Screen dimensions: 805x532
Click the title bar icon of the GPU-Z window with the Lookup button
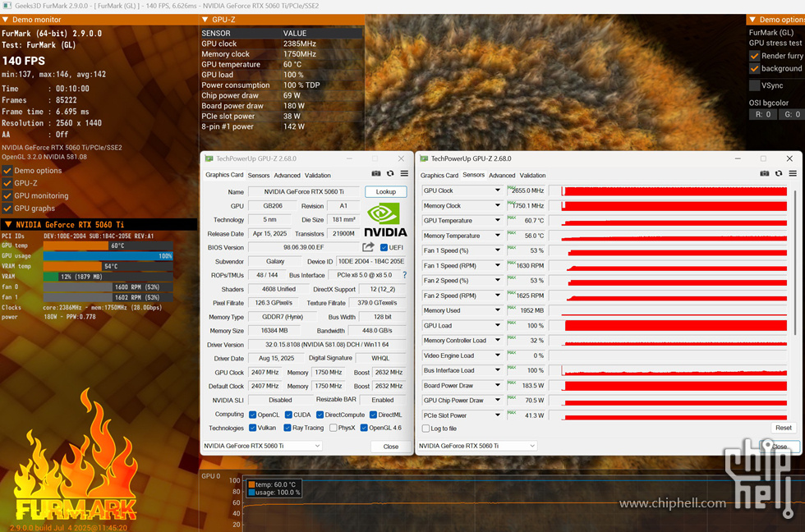209,158
